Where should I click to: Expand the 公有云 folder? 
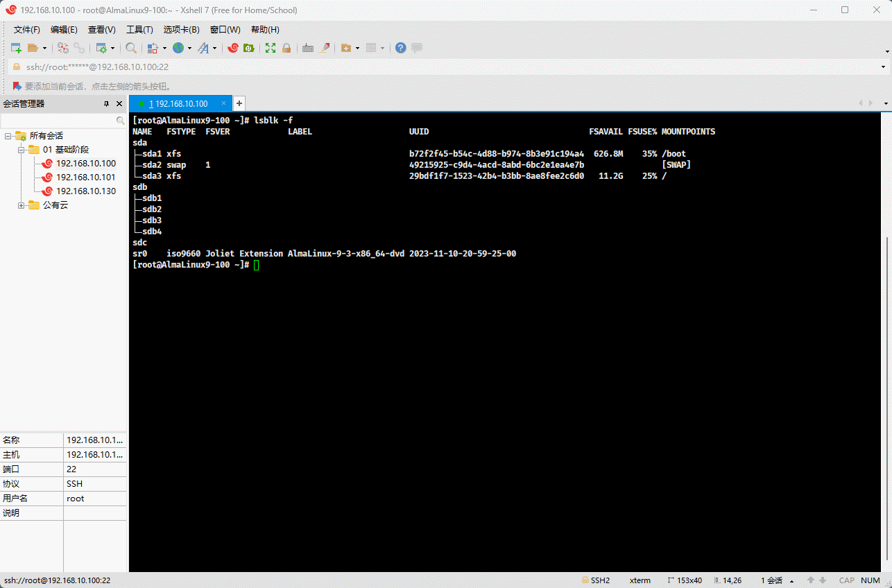point(21,205)
